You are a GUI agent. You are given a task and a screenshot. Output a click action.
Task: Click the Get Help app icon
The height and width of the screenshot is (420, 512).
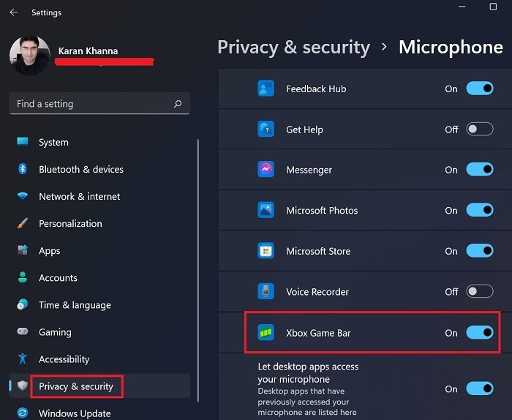[x=266, y=130]
